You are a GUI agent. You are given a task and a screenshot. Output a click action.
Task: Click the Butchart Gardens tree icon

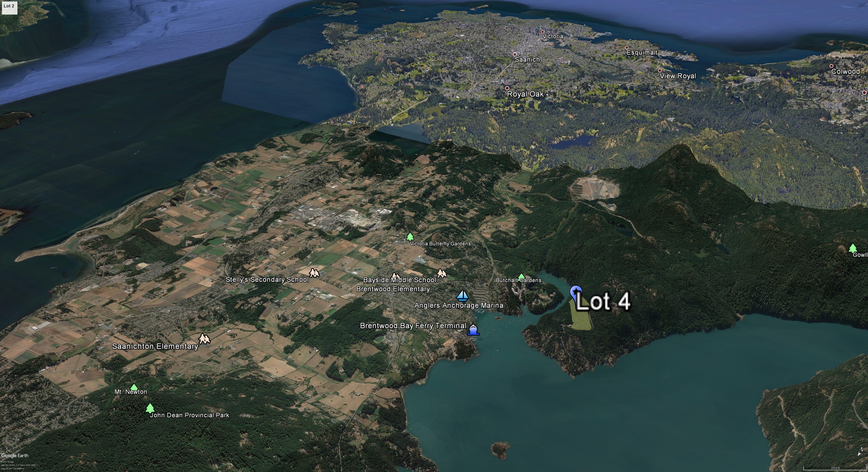coord(521,277)
